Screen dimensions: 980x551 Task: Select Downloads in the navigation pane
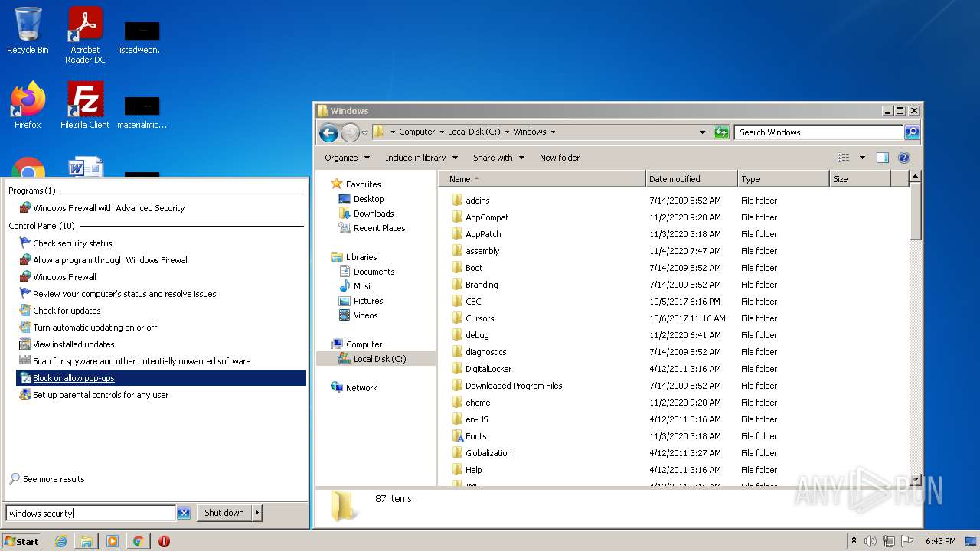tap(373, 214)
